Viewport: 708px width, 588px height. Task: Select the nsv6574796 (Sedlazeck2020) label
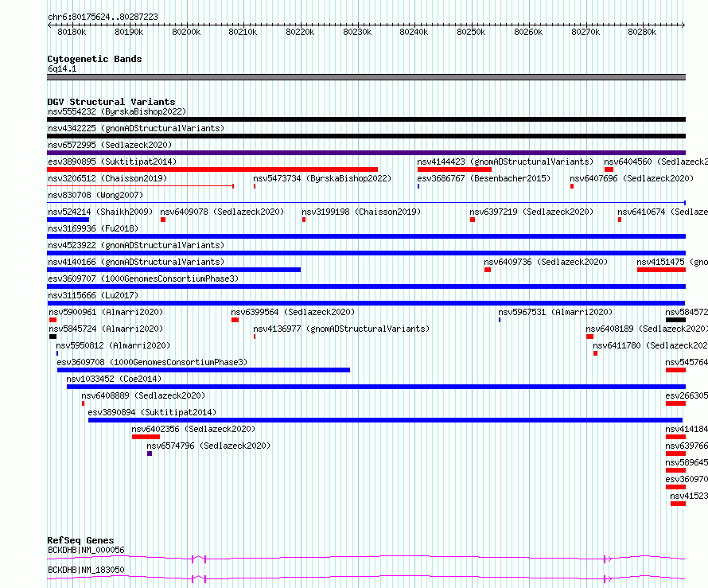pyautogui.click(x=208, y=446)
